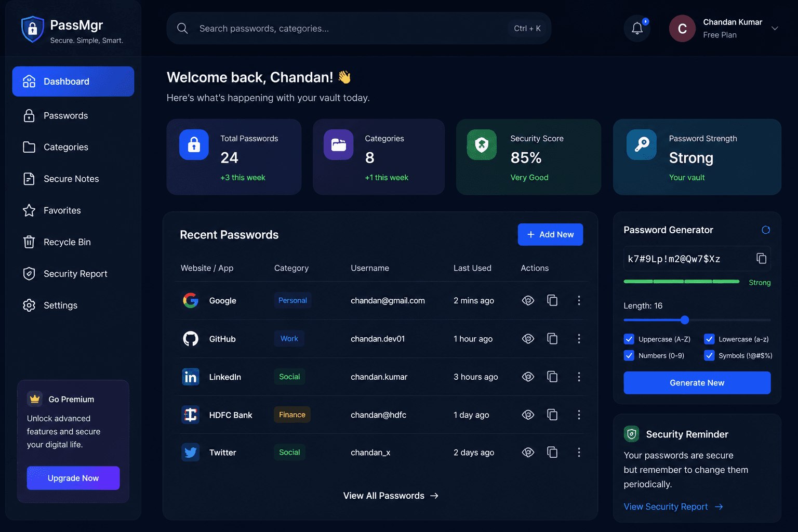
Task: Click username chandan.dev01
Action: point(378,339)
